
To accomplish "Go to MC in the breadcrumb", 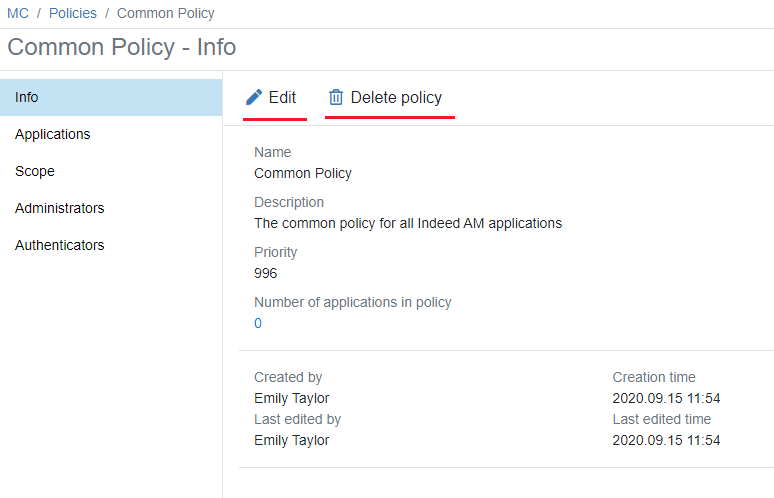I will tap(18, 14).
